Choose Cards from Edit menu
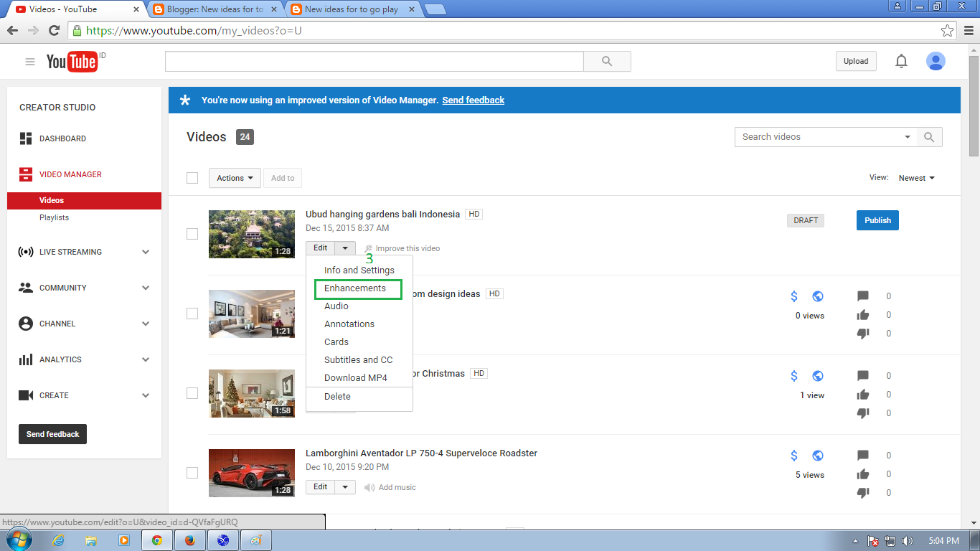Image resolution: width=980 pixels, height=551 pixels. (x=359, y=342)
